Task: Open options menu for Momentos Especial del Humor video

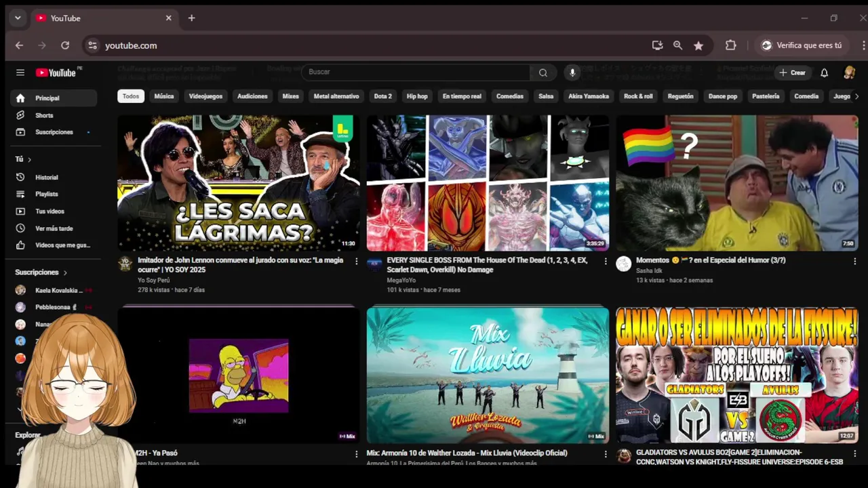Action: coord(854,261)
